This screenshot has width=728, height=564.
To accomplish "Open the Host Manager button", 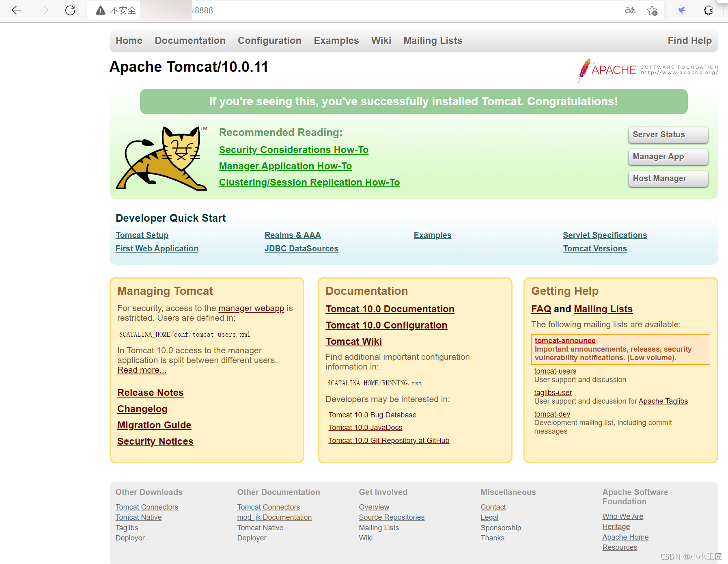I will click(x=668, y=179).
